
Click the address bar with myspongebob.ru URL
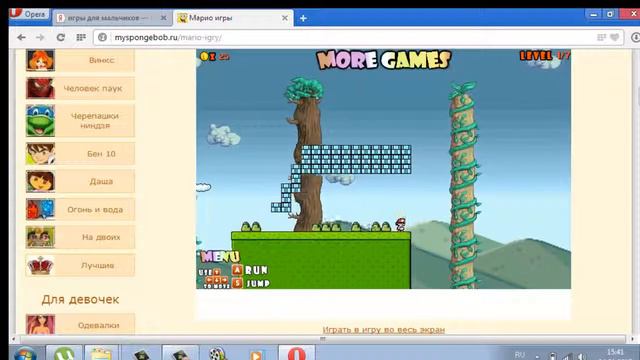[x=358, y=38]
